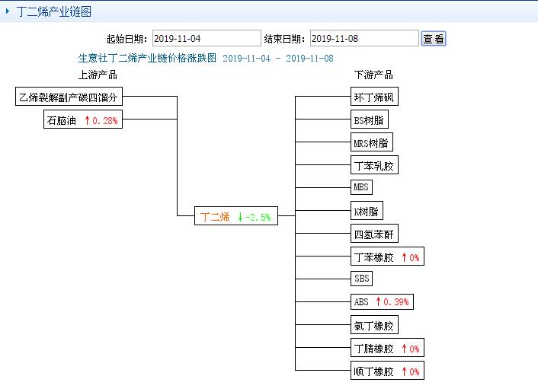
Task: Open the 丁苯橡胶 downstream node
Action: pyautogui.click(x=387, y=257)
